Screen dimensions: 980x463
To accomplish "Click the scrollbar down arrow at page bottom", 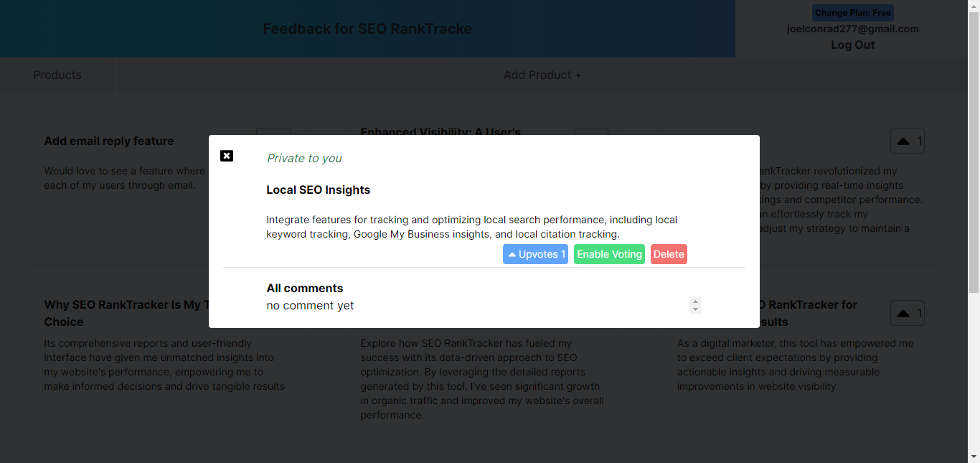I will point(974,457).
